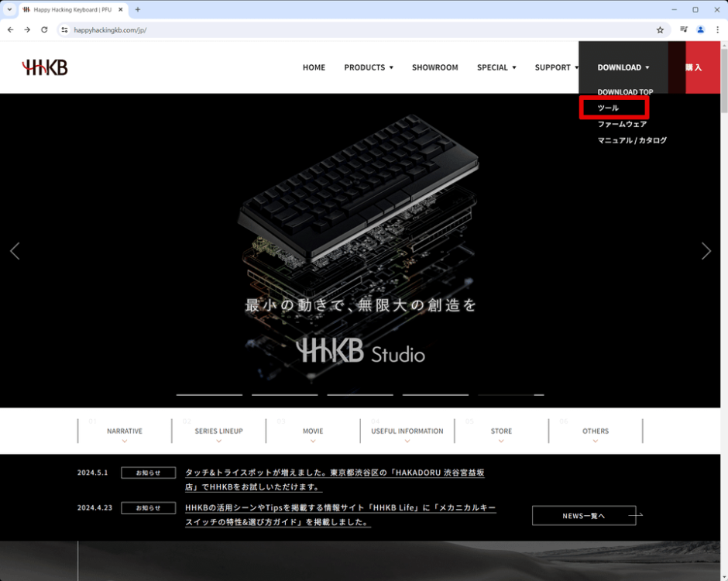The image size is (728, 581).
Task: Reload the page
Action: click(44, 29)
